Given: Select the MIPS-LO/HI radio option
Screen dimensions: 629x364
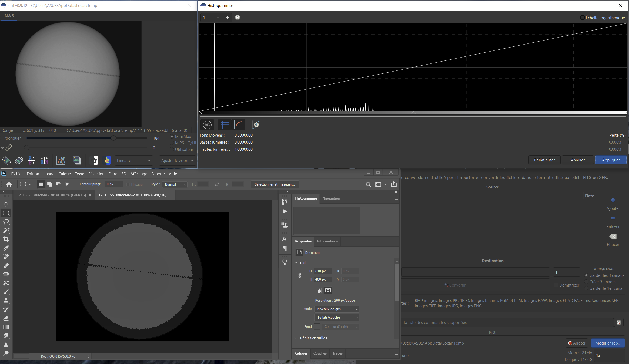Looking at the screenshot, I should click(x=172, y=143).
